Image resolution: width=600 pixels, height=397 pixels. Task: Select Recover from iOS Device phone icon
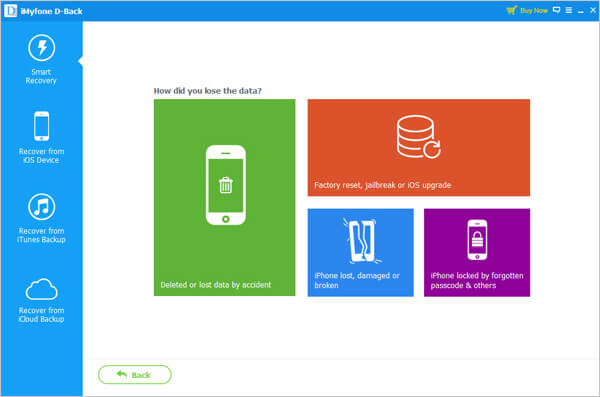click(41, 126)
